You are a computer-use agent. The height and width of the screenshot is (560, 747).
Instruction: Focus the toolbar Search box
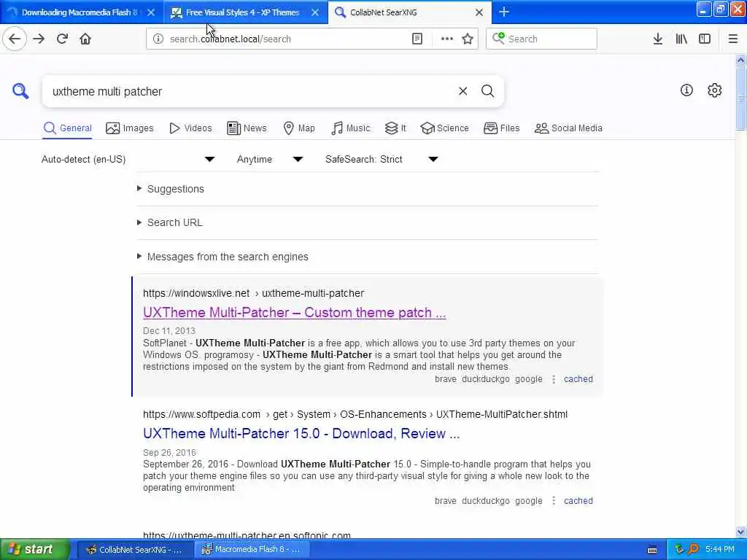(x=542, y=39)
